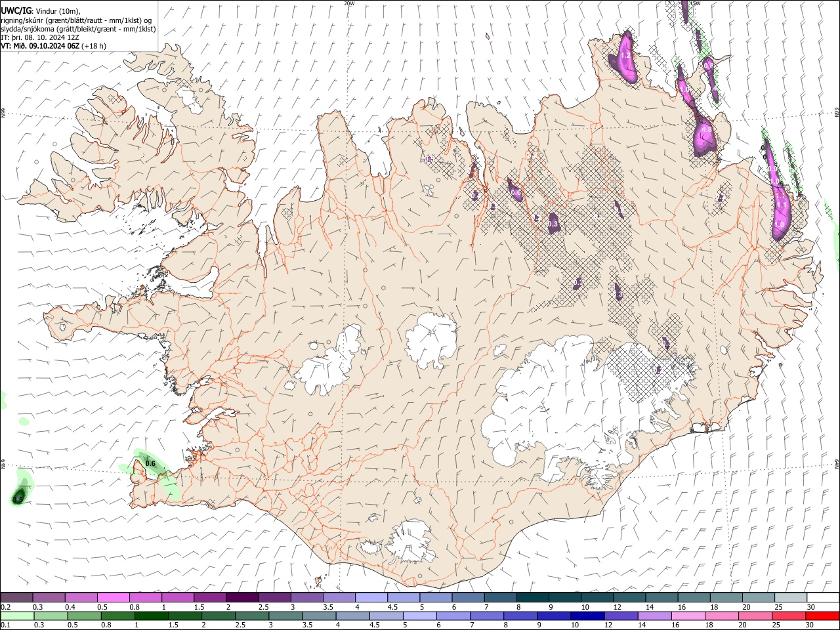
Task: Select the violet 12 rain legend swatch
Action: pyautogui.click(x=621, y=616)
